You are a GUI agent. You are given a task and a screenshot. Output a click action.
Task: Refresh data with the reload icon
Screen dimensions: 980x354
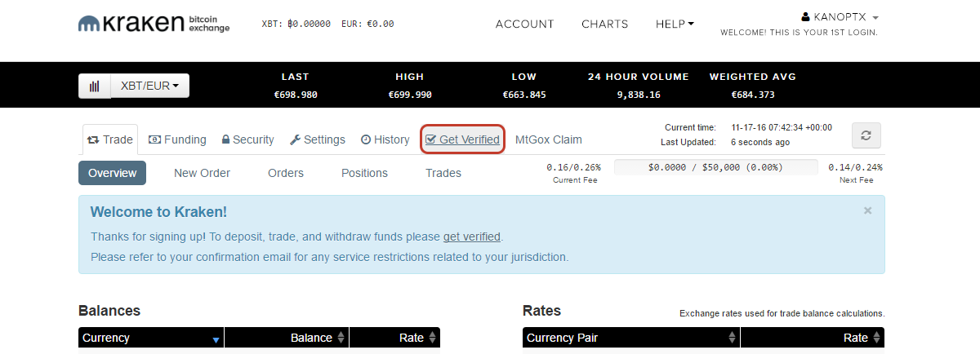click(866, 135)
